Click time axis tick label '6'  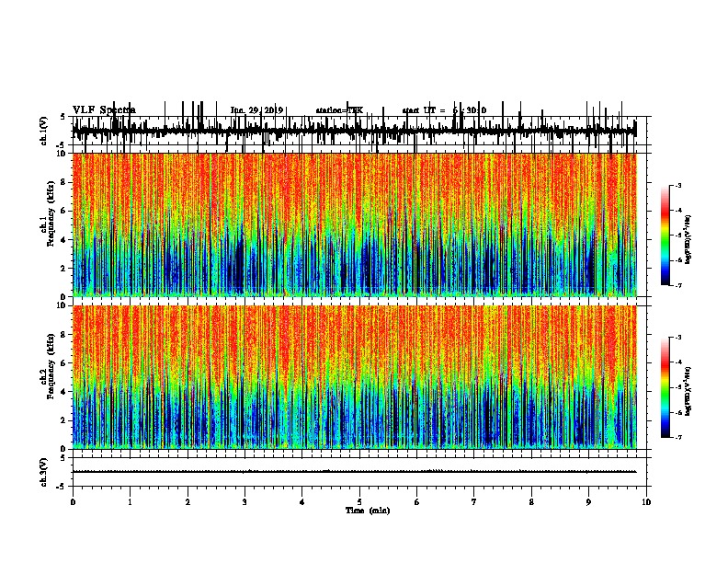tap(417, 502)
